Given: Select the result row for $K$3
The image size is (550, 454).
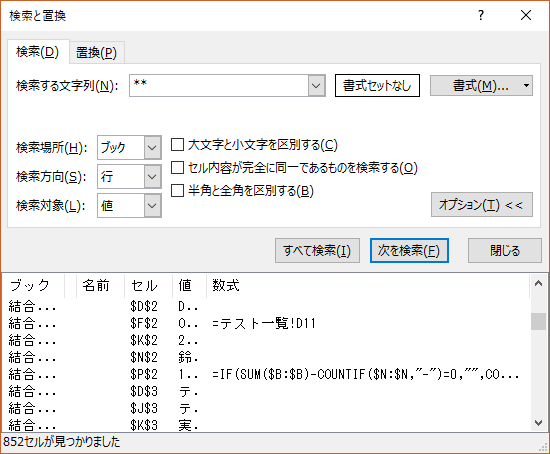Looking at the screenshot, I should [x=267, y=425].
